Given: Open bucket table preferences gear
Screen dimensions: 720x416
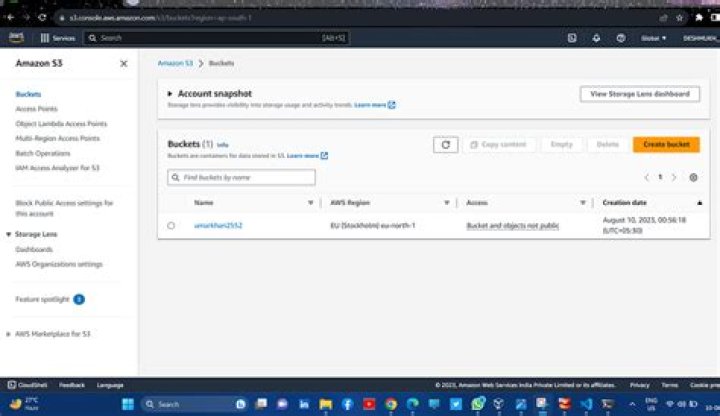Looking at the screenshot, I should pos(693,177).
